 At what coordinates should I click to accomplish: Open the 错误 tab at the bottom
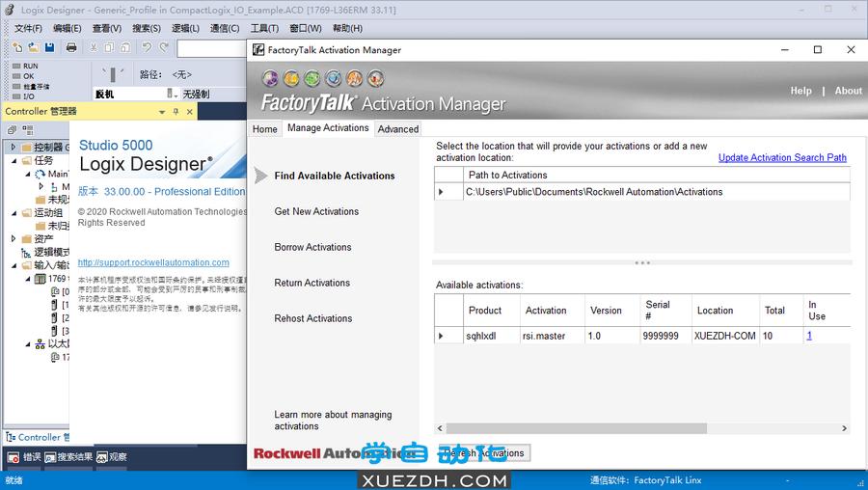coord(24,457)
